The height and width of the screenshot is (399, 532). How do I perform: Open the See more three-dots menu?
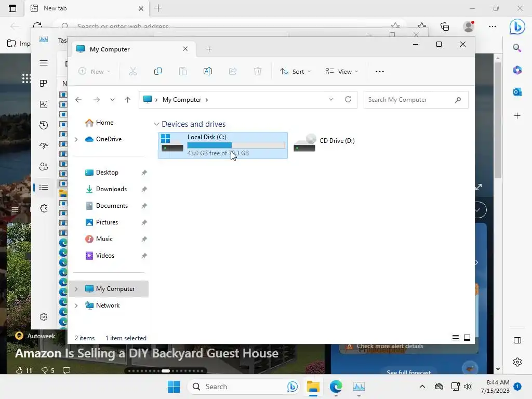click(380, 72)
